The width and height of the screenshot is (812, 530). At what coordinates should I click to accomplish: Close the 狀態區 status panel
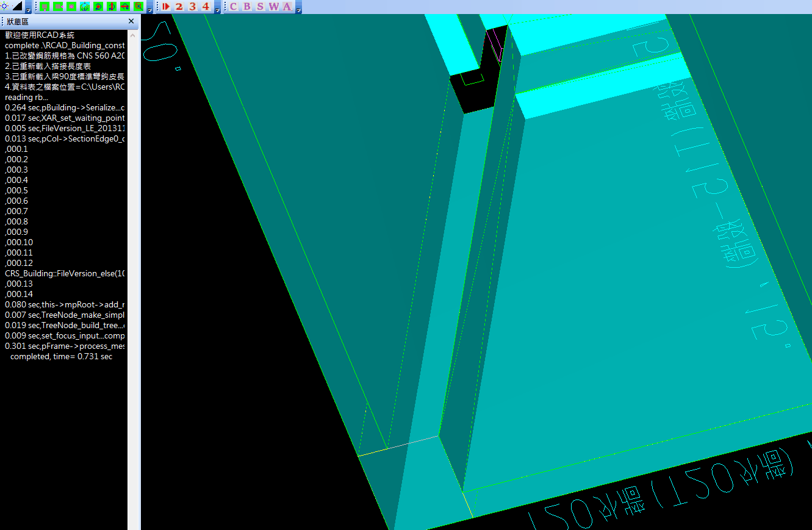tap(131, 21)
